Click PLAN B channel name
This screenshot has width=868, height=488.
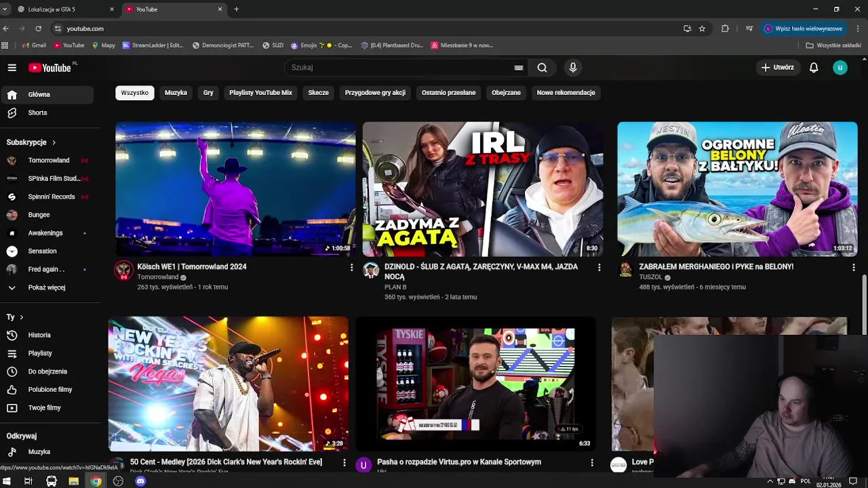[x=395, y=287]
